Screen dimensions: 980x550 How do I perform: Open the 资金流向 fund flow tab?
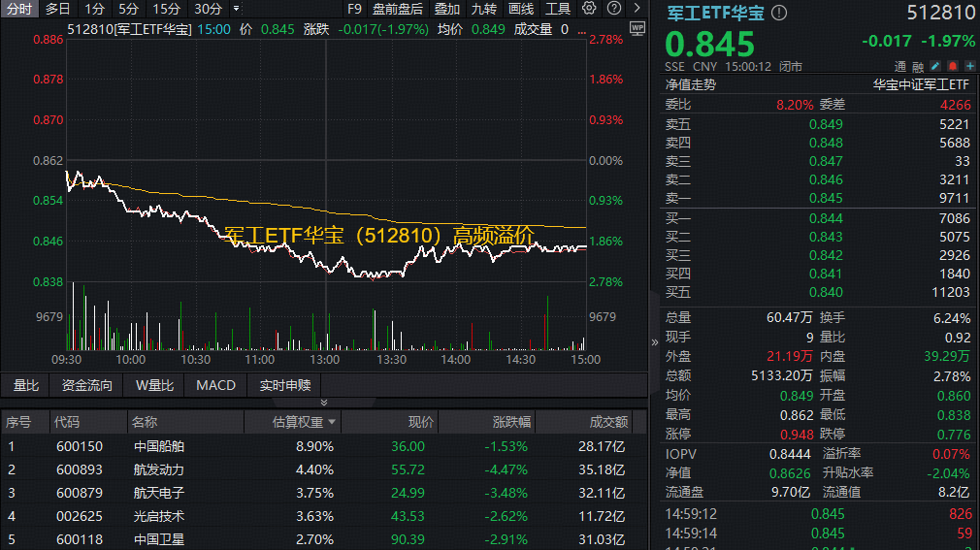coord(87,385)
